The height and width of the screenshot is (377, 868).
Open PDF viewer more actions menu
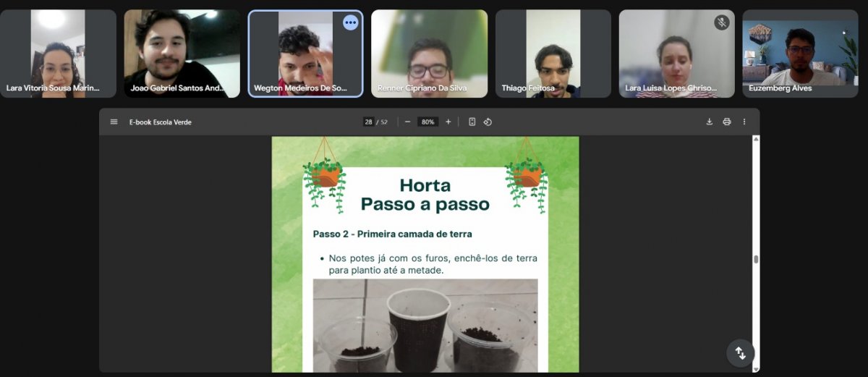(x=744, y=122)
